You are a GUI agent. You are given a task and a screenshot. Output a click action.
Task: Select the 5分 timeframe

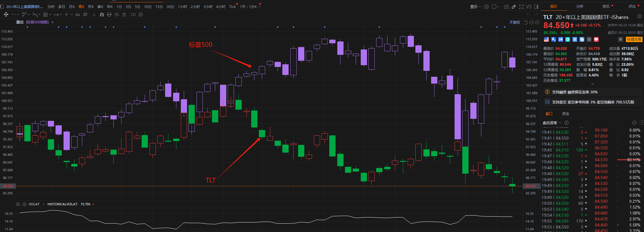tap(137, 7)
